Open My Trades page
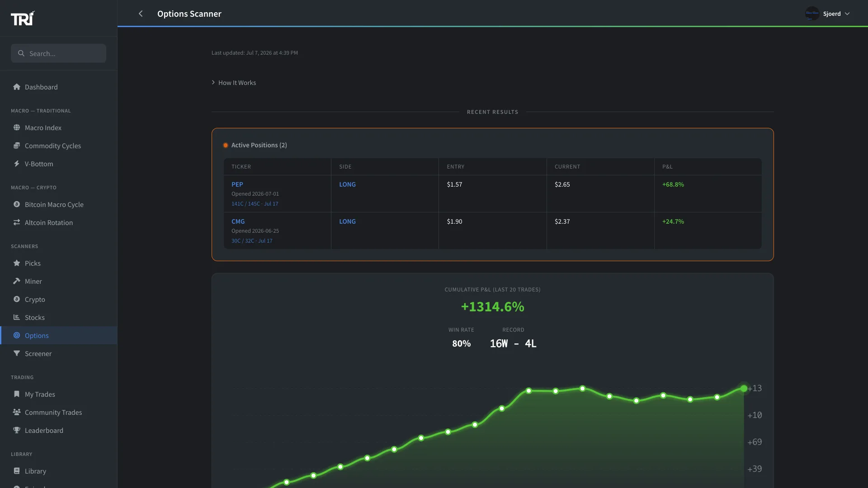The width and height of the screenshot is (868, 488). point(59,394)
